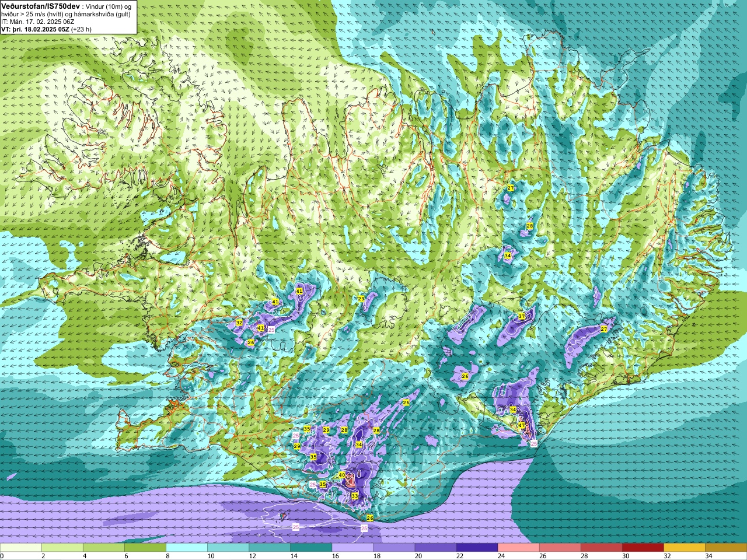Screen dimensions: 747x560
Task: Select the above 34 m/s ochre legend swatch
Action: pos(725,548)
